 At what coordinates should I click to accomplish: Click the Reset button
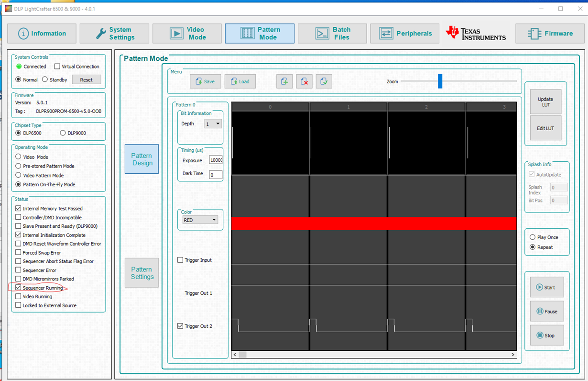pyautogui.click(x=87, y=79)
